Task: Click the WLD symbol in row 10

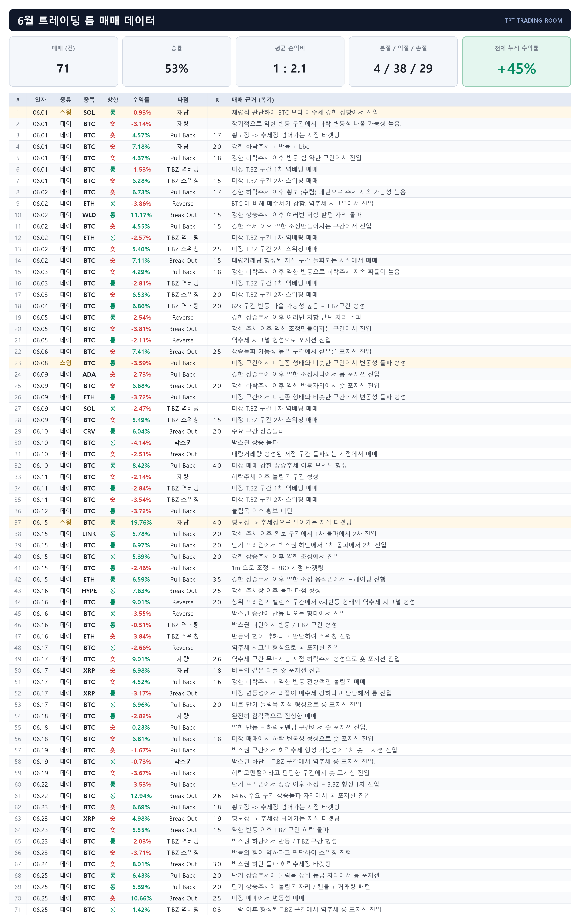Action: tap(89, 215)
